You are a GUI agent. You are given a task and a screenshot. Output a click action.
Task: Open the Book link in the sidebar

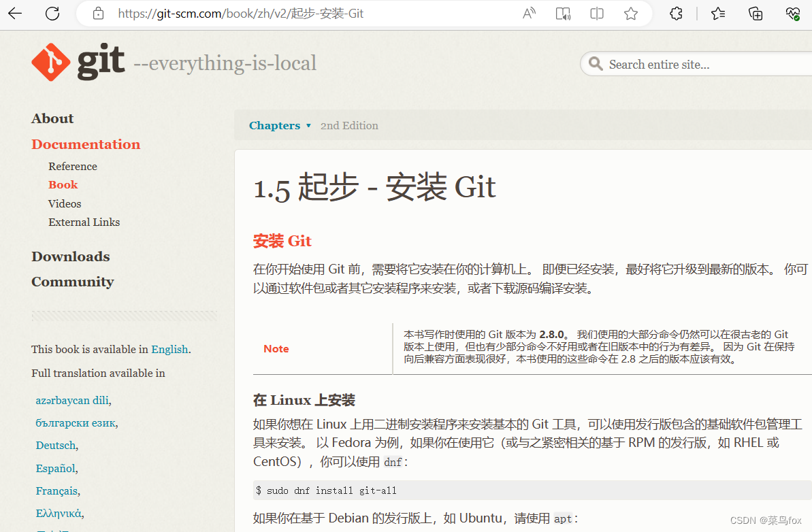63,184
